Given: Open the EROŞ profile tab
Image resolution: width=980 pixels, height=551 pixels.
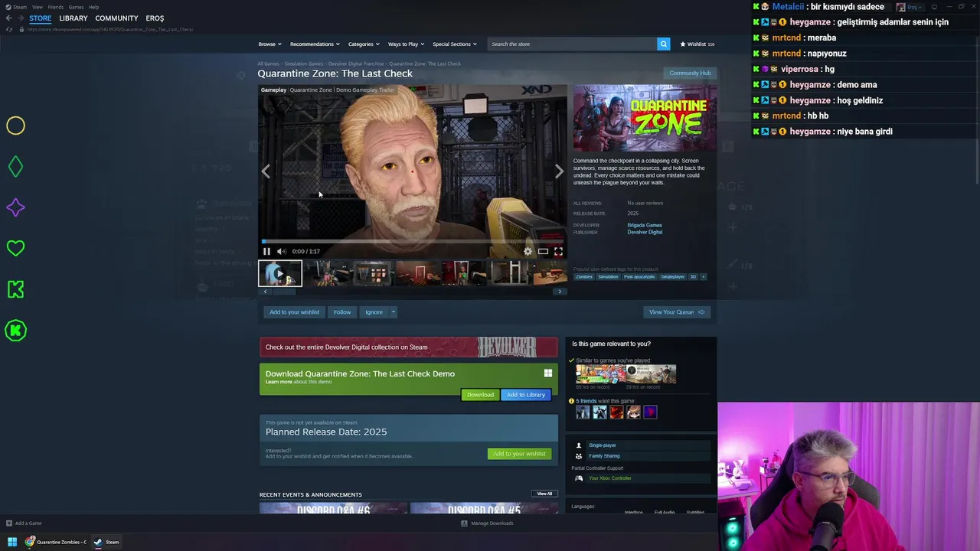Looking at the screenshot, I should 155,18.
